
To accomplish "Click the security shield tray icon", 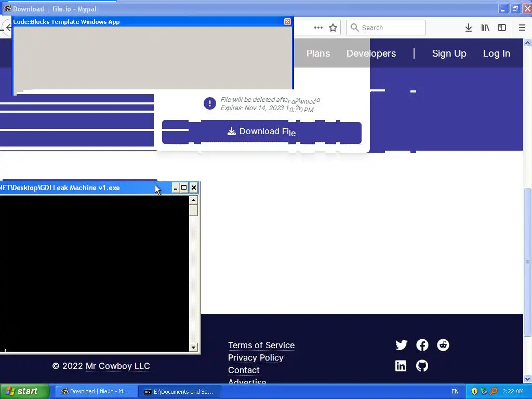I will (474, 392).
